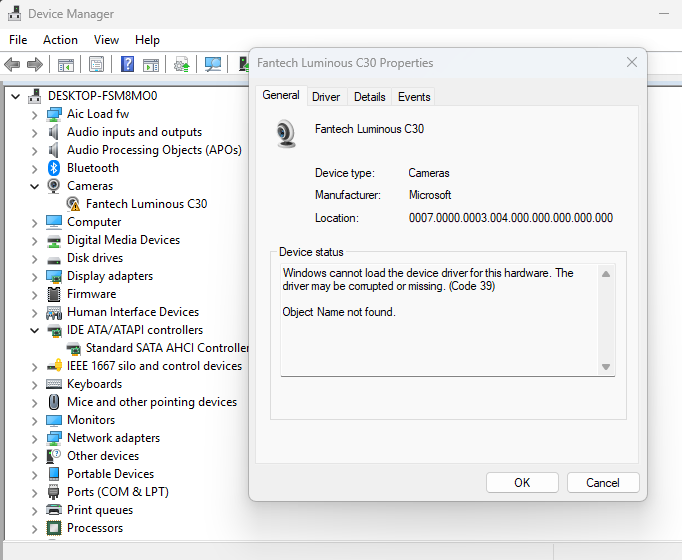The image size is (682, 560).
Task: Select the Other devices row label
Action: pyautogui.click(x=103, y=456)
